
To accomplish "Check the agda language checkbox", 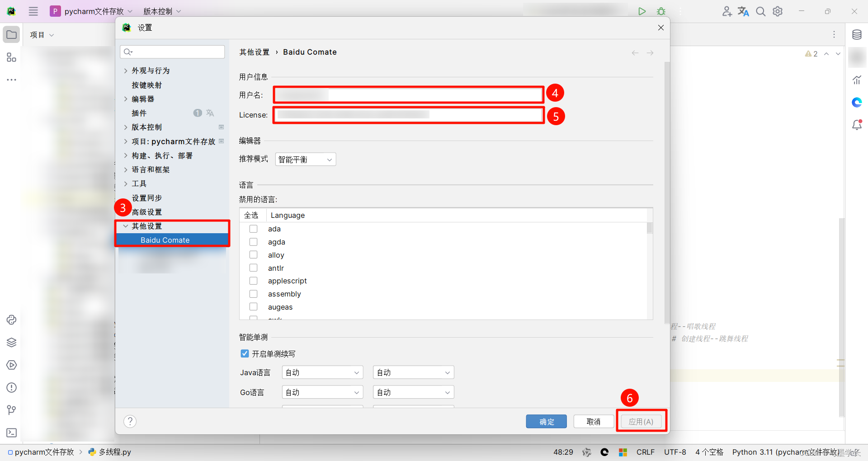I will click(x=254, y=242).
